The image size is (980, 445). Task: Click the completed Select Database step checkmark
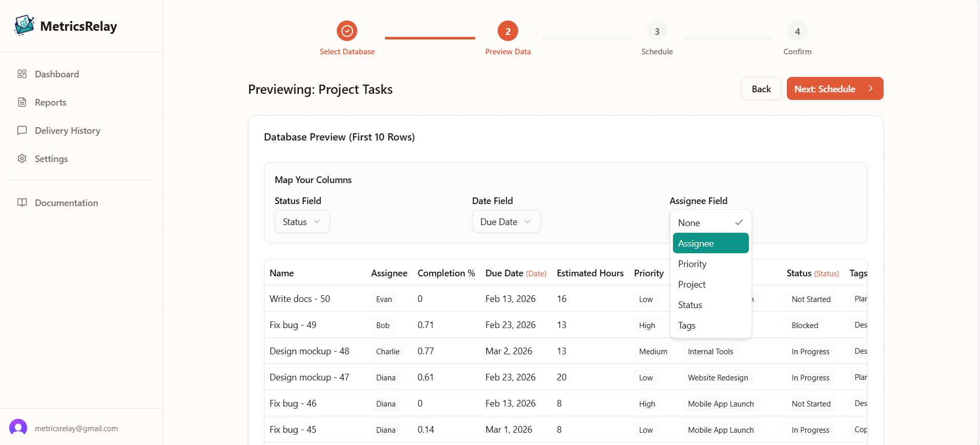coord(347,31)
